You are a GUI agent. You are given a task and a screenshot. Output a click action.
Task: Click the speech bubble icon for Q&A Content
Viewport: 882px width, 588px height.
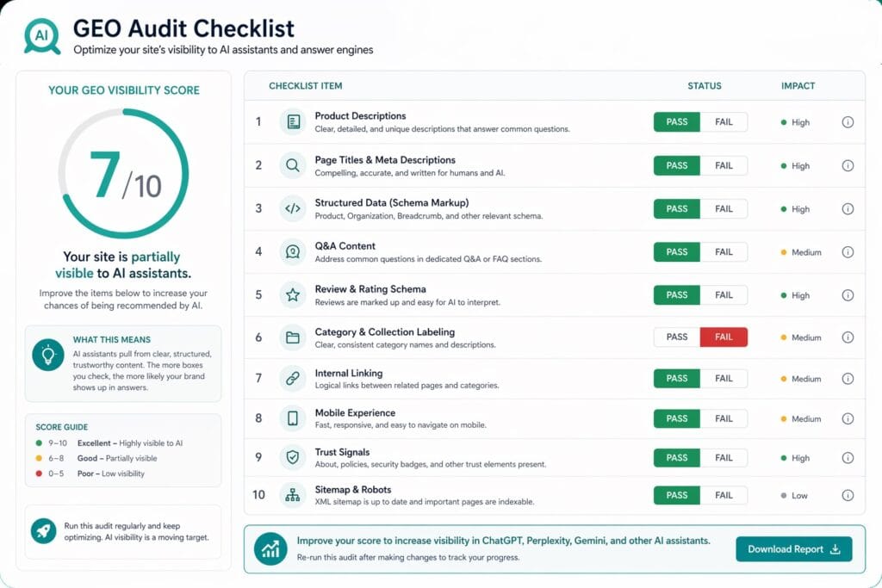[293, 251]
